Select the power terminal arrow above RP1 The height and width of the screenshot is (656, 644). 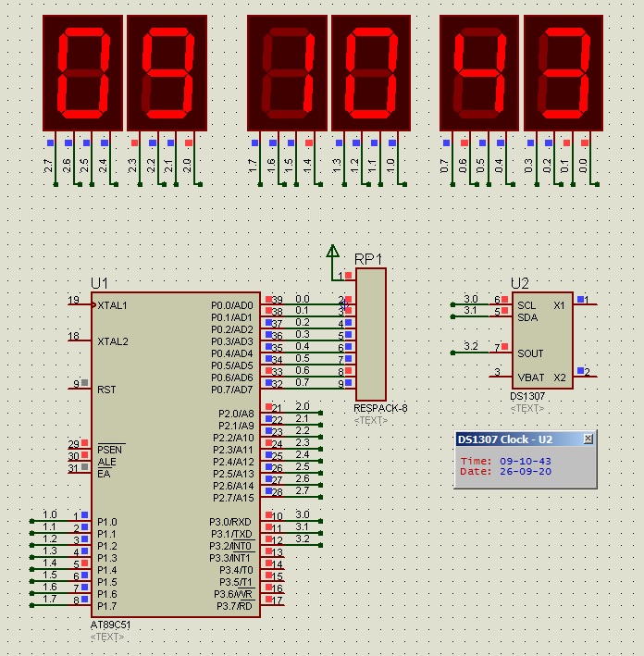[333, 251]
